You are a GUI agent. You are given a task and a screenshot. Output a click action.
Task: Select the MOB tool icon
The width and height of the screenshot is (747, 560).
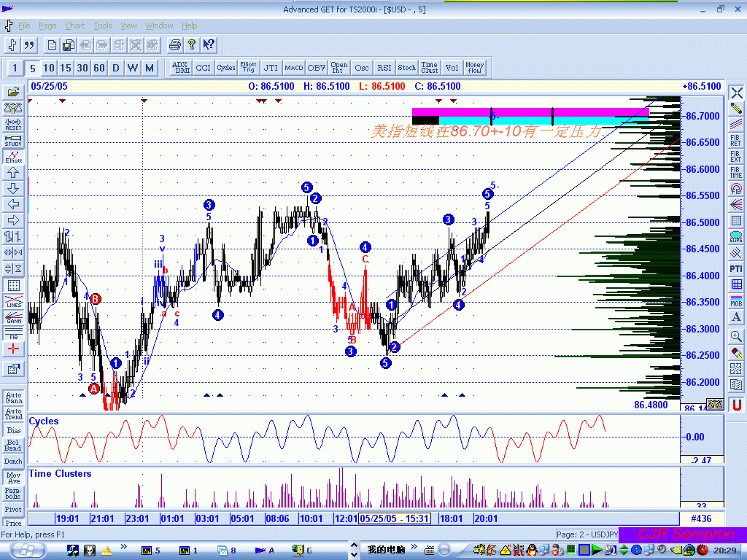pyautogui.click(x=736, y=300)
